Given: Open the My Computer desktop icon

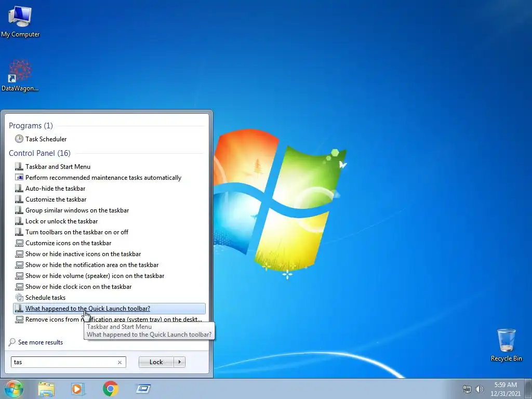Looking at the screenshot, I should (20, 21).
